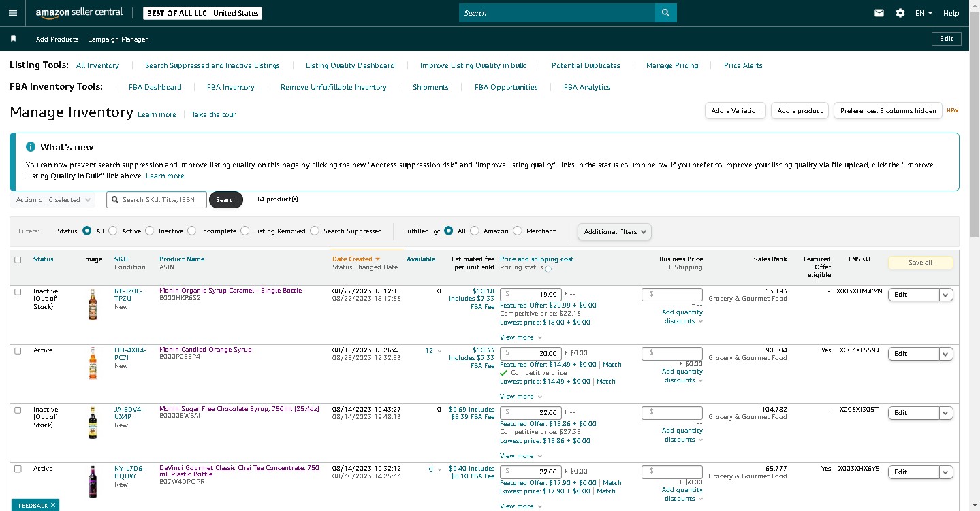The image size is (980, 511).
Task: Open the All Inventory listing tool
Action: 97,65
